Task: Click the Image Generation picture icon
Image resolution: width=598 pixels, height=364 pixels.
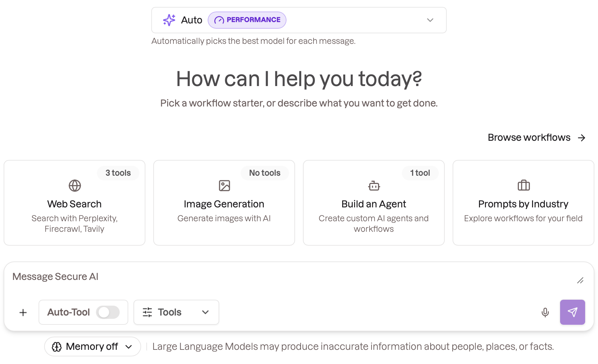Action: pos(224,186)
